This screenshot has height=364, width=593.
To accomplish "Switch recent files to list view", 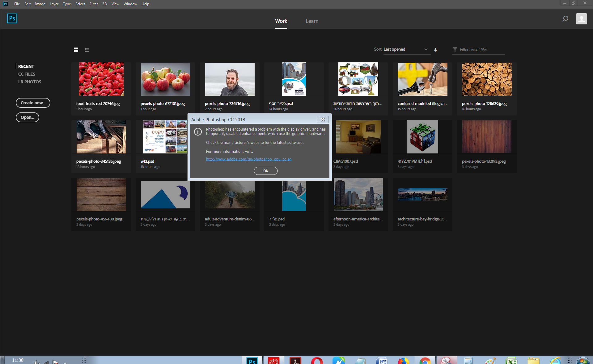I will click(x=87, y=50).
